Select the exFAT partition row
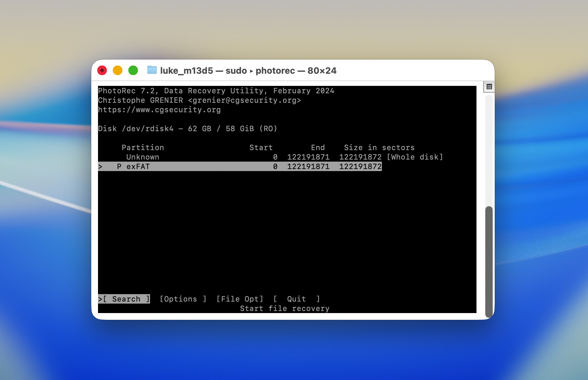This screenshot has width=588, height=380. click(x=240, y=166)
